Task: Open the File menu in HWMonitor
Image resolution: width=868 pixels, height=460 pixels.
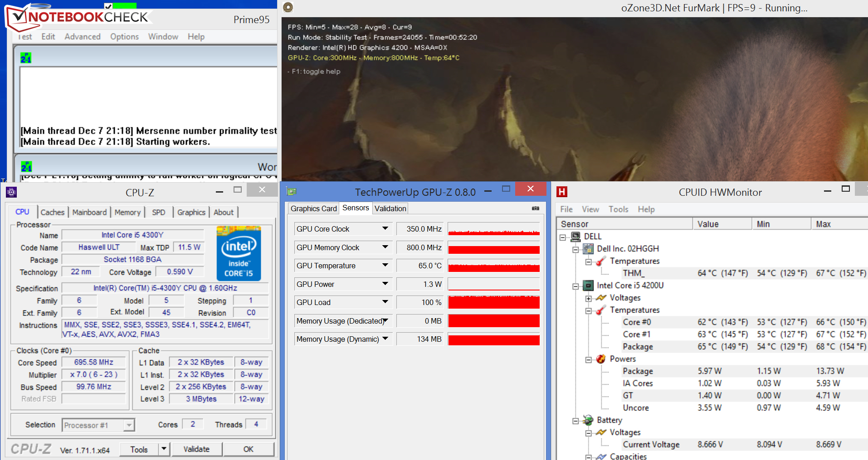Action: [x=566, y=209]
